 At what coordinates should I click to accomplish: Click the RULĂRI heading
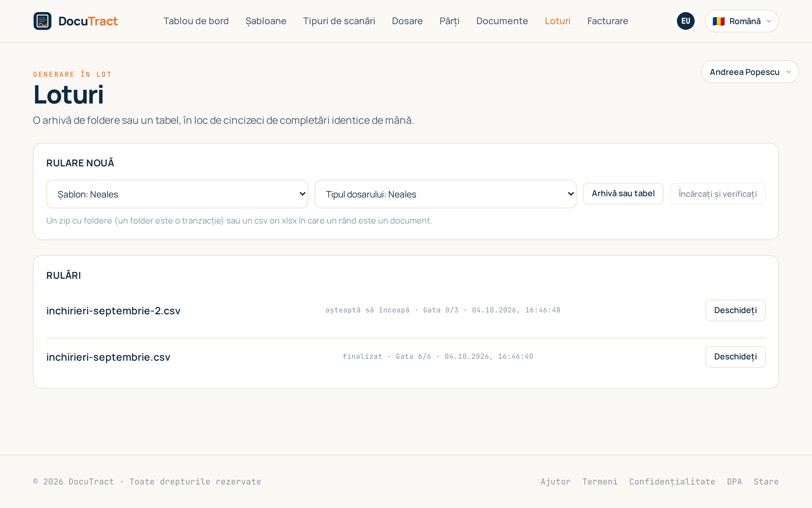pos(64,276)
